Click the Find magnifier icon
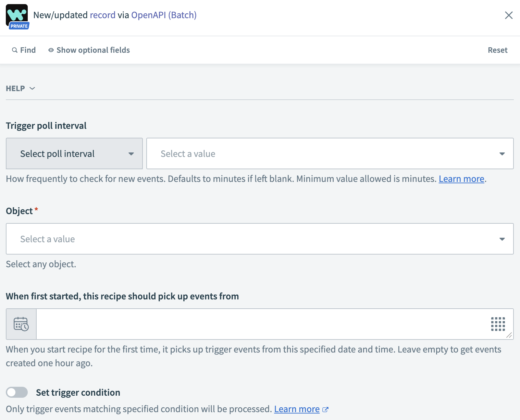This screenshot has width=520, height=420. 15,50
